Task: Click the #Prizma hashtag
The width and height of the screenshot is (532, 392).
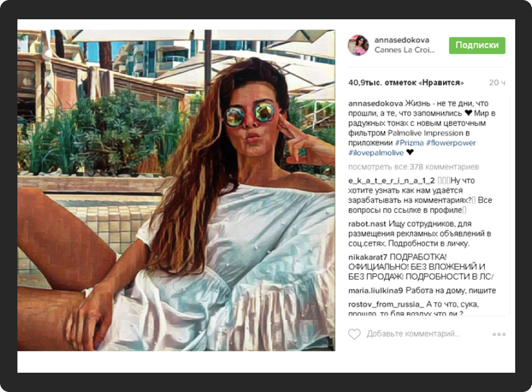Action: [409, 143]
